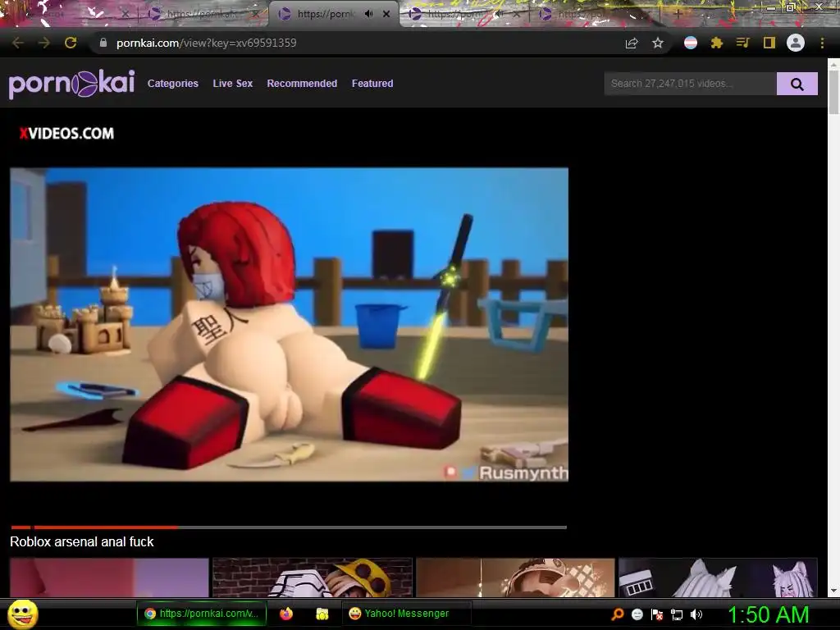Open the folder icon on taskbar
The height and width of the screenshot is (630, 840).
322,614
